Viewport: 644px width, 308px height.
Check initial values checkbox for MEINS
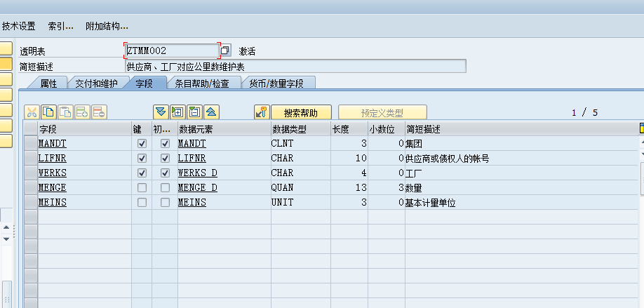[165, 203]
